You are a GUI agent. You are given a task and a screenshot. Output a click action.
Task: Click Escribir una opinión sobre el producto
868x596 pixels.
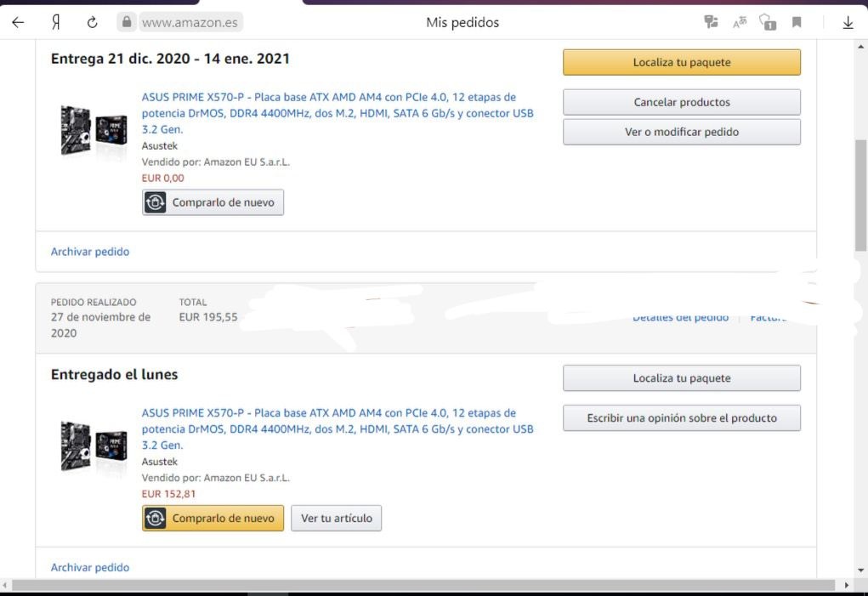point(681,418)
